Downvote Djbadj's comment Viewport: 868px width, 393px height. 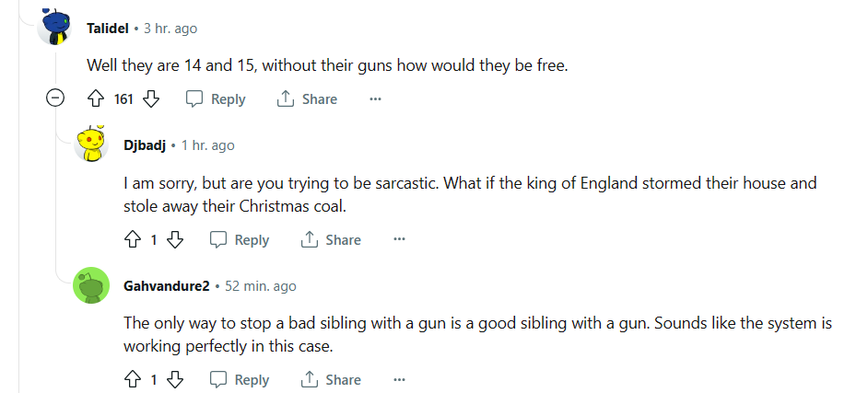point(175,239)
